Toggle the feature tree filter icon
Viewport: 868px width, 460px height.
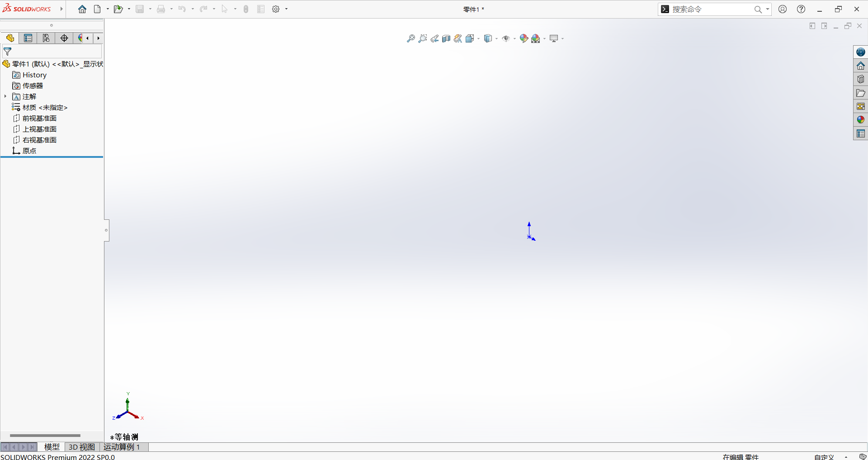point(8,52)
